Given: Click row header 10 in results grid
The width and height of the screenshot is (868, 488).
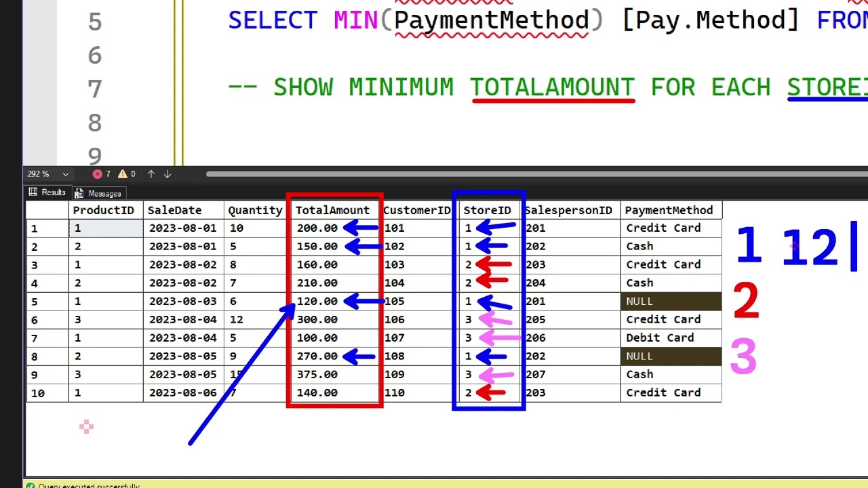Looking at the screenshot, I should pos(47,393).
